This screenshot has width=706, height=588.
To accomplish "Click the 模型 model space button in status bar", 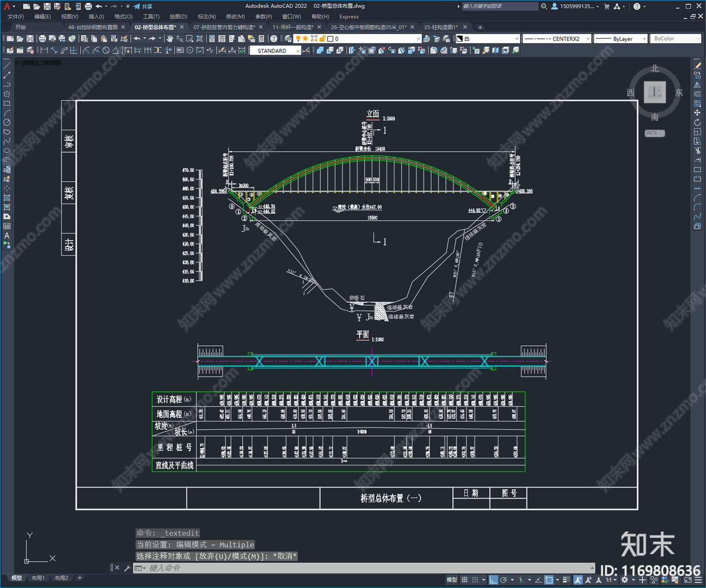I will pyautogui.click(x=452, y=580).
